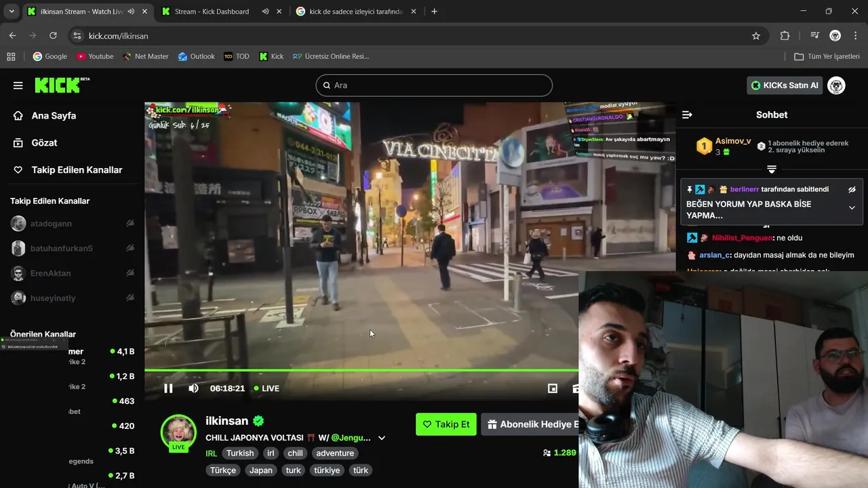Toggle mini player mode icon
The height and width of the screenshot is (488, 868).
tap(553, 388)
